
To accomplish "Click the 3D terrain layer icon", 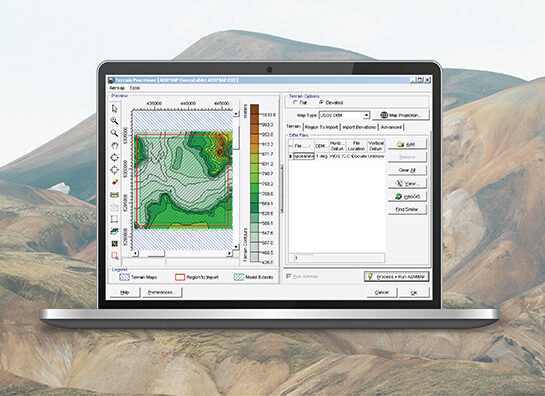I will pyautogui.click(x=114, y=231).
